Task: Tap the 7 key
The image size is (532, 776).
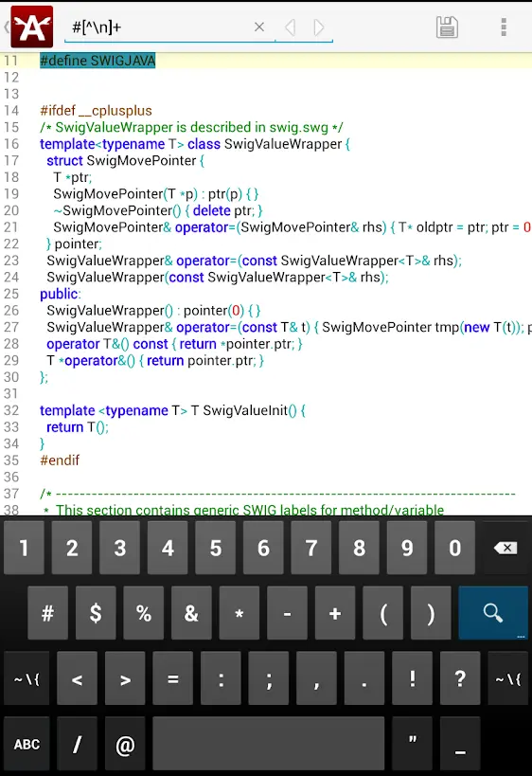Action: coord(311,548)
